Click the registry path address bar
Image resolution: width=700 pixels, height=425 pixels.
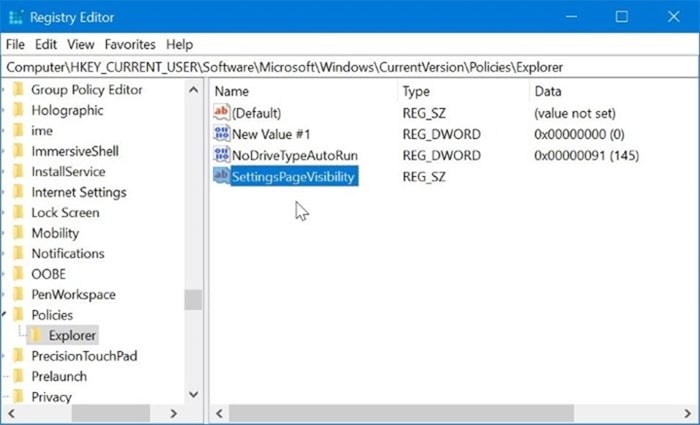(x=350, y=67)
